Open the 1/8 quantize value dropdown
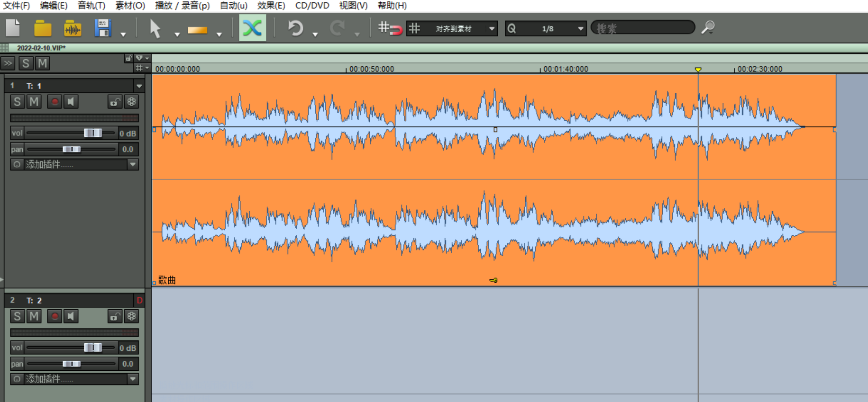Screen dimensions: 868x402 pyautogui.click(x=580, y=28)
